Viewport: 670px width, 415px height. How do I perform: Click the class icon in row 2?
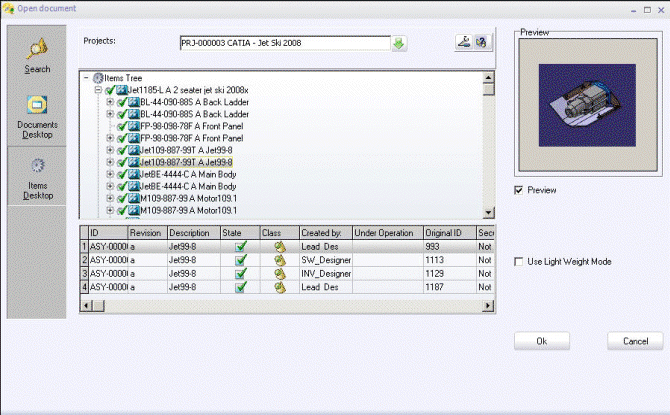point(280,260)
